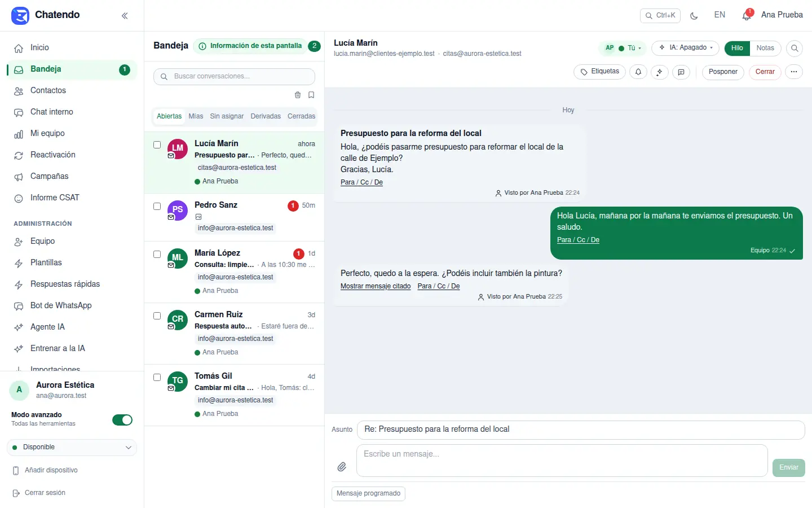The width and height of the screenshot is (812, 508).
Task: Open Plantillas in the sidebar
Action: [x=72, y=263]
